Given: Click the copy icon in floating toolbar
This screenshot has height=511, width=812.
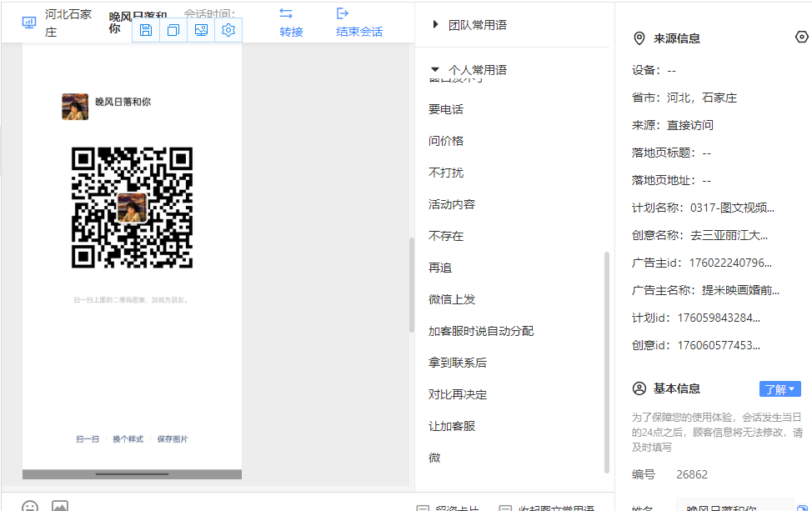Looking at the screenshot, I should pos(173,30).
